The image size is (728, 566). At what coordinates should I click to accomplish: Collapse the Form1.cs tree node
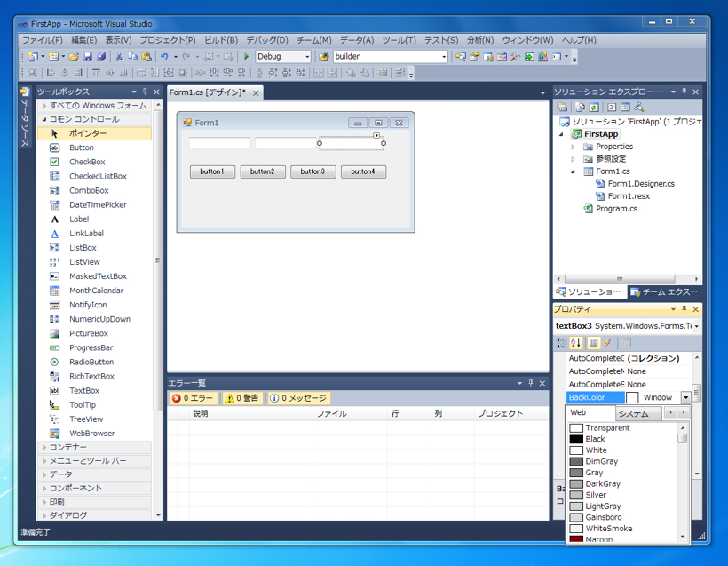click(x=572, y=171)
